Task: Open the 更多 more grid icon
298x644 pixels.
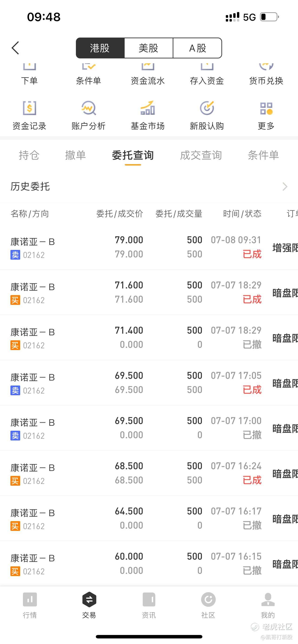Action: 266,108
